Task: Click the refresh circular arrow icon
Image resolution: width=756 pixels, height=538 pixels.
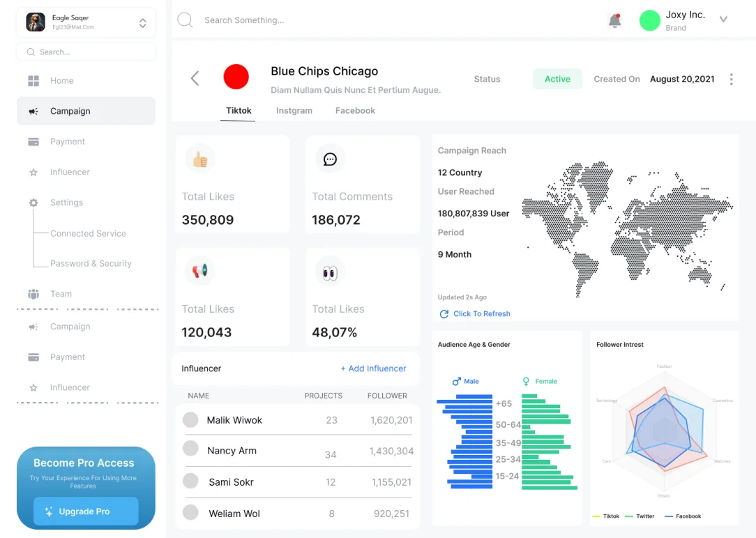Action: click(x=444, y=314)
